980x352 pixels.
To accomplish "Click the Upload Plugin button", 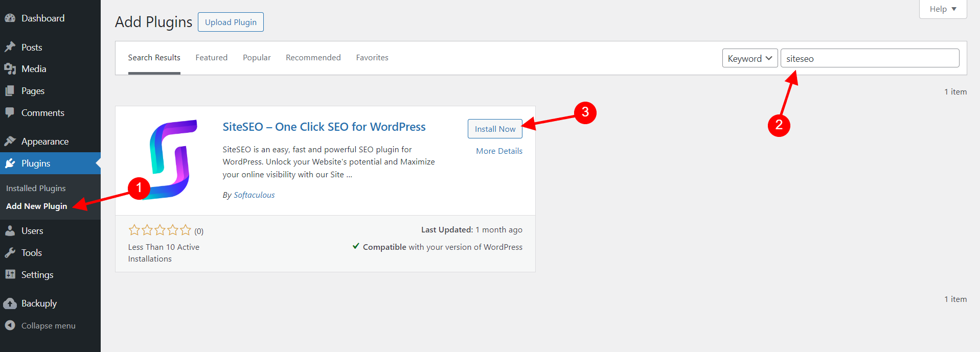I will pos(231,22).
